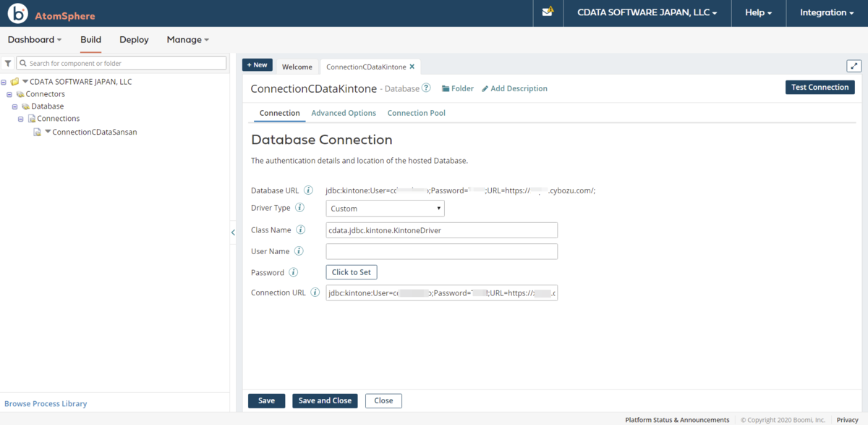Collapse the Connectors tree node

coord(9,94)
